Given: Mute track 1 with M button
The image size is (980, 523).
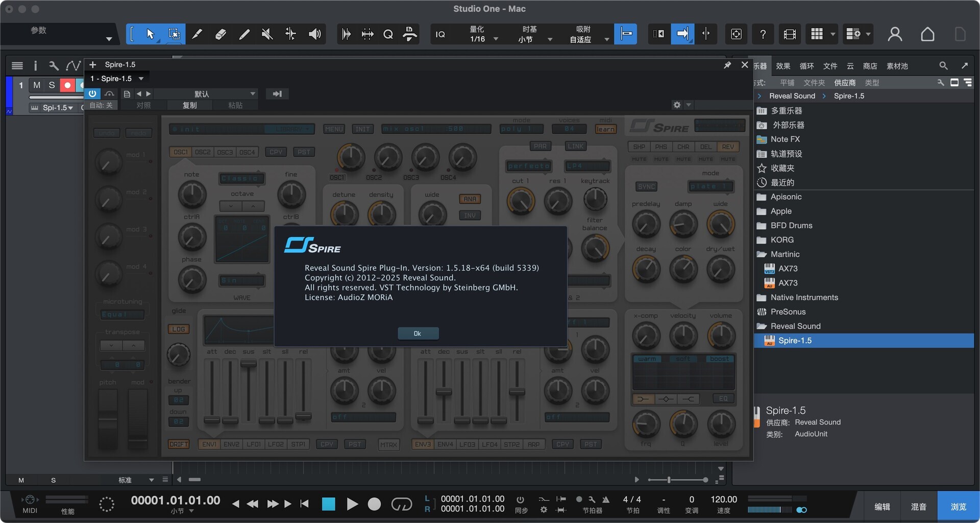Looking at the screenshot, I should click(37, 85).
